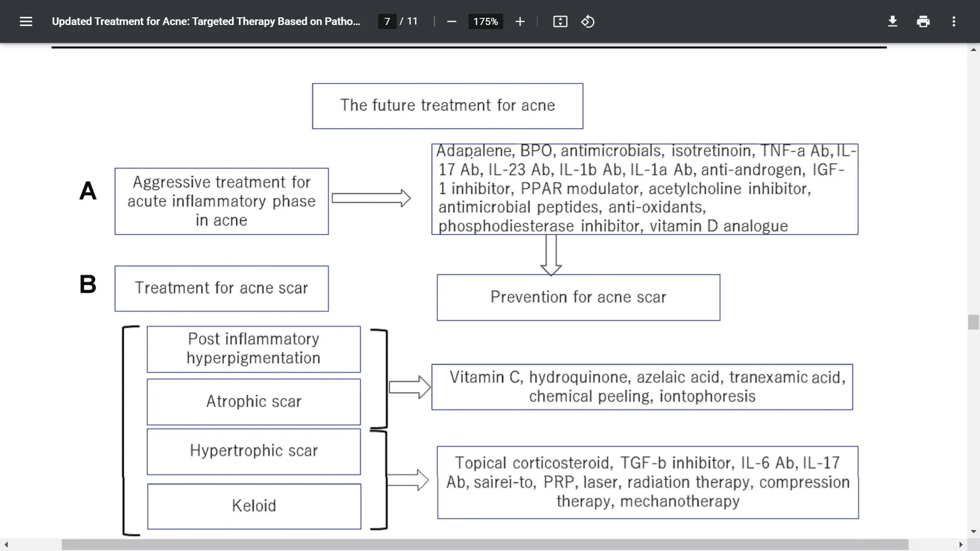980x551 pixels.
Task: Click the zoom in plus button
Action: click(520, 21)
